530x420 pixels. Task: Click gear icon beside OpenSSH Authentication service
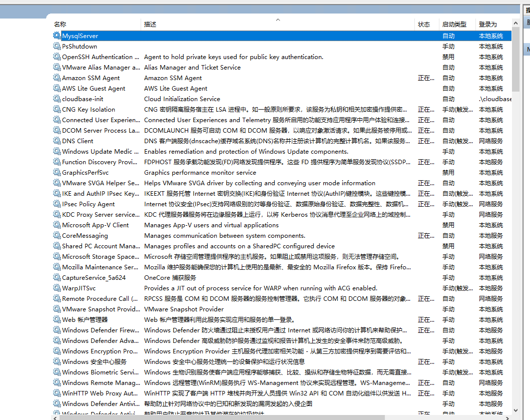(x=57, y=57)
